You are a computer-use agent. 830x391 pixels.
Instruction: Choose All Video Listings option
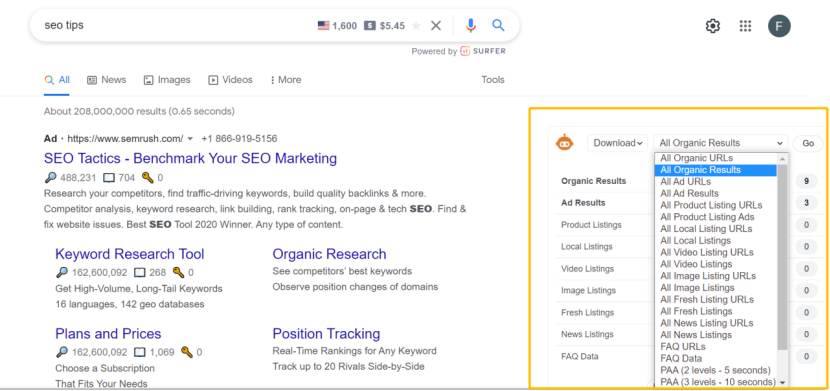click(716, 264)
